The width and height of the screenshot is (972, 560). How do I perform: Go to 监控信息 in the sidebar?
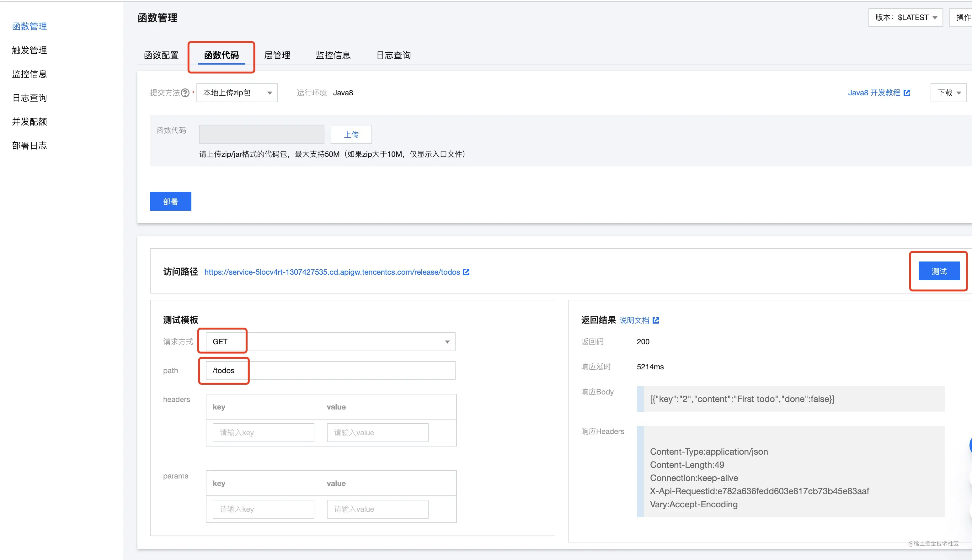[29, 74]
